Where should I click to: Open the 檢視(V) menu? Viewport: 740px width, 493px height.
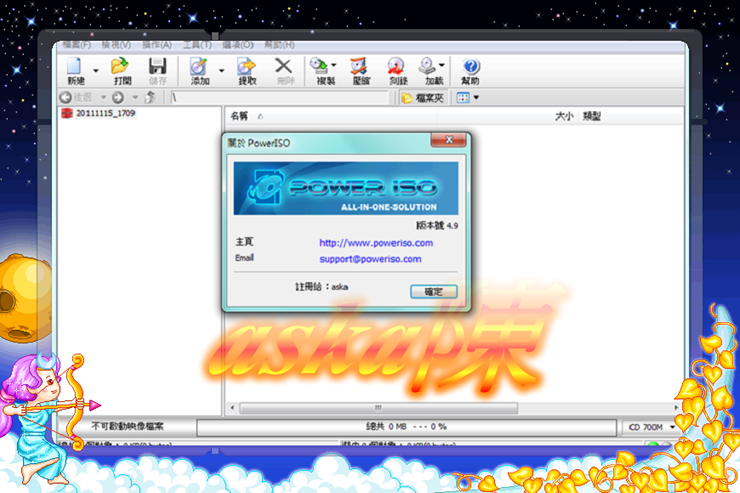click(116, 45)
